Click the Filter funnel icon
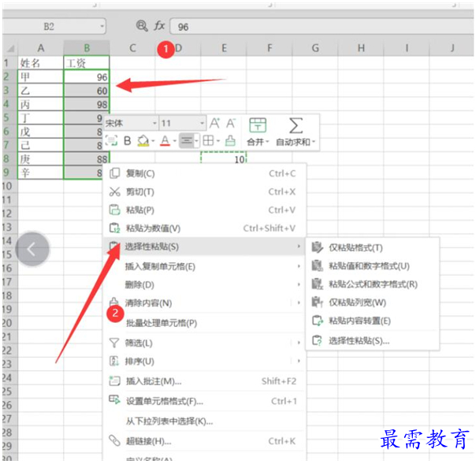476x464 pixels. click(114, 343)
